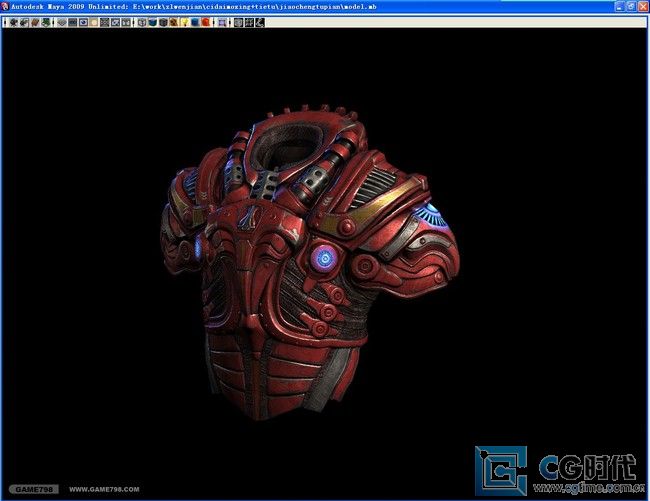Viewport: 650px width, 501px height.
Task: Enable the Textured checker display icon
Action: coord(174,22)
